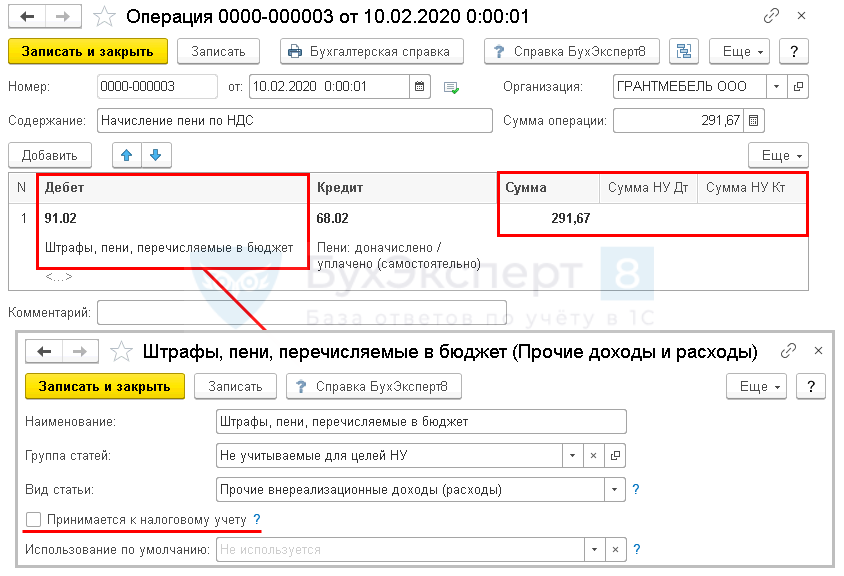Image resolution: width=844 pixels, height=576 pixels.
Task: Open the Еще menu above the table
Action: pos(777,155)
